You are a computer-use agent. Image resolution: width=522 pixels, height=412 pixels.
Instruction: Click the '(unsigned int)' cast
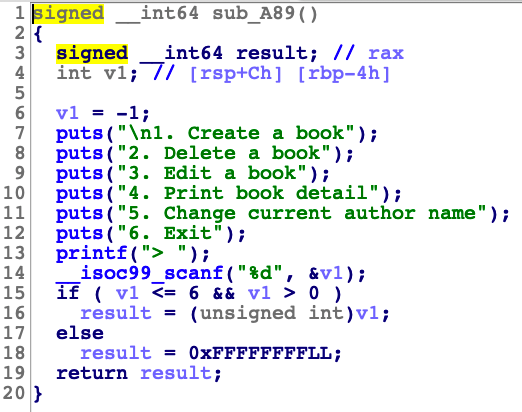point(271,313)
